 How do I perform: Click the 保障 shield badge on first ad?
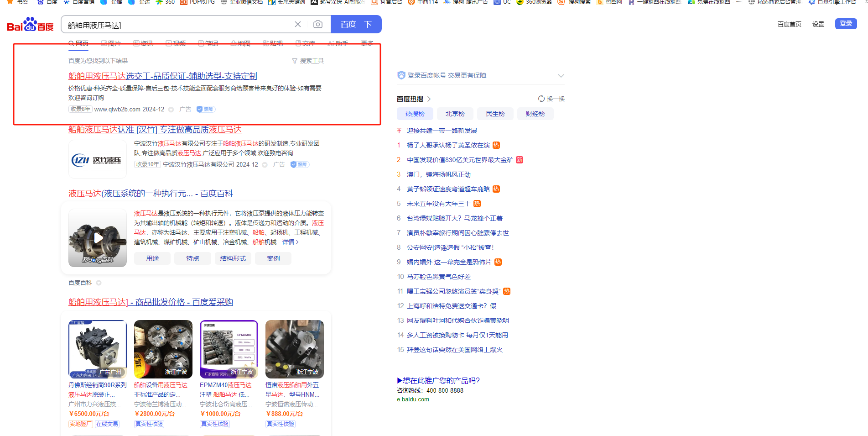click(x=206, y=109)
